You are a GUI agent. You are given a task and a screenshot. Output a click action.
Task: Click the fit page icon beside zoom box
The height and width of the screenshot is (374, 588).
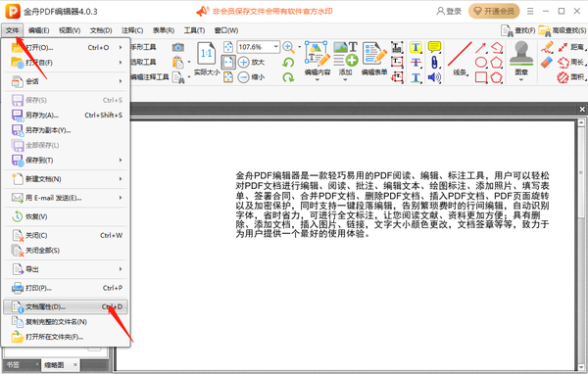pyautogui.click(x=228, y=47)
